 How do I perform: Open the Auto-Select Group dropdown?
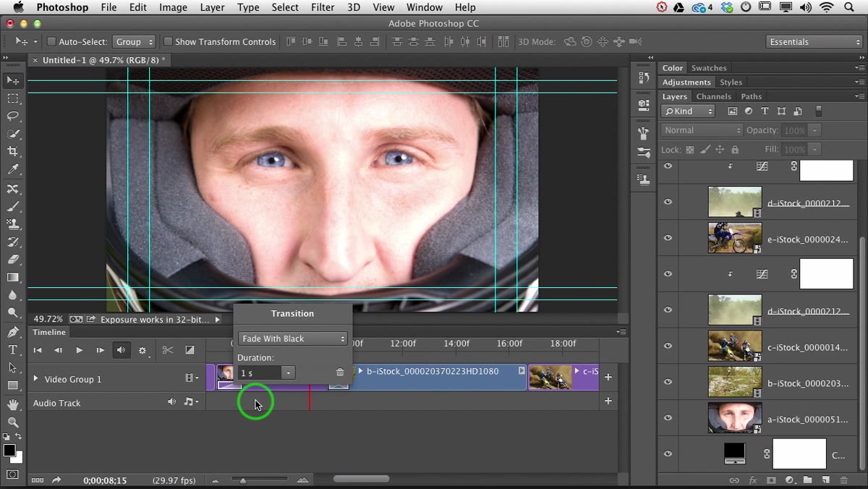point(135,42)
